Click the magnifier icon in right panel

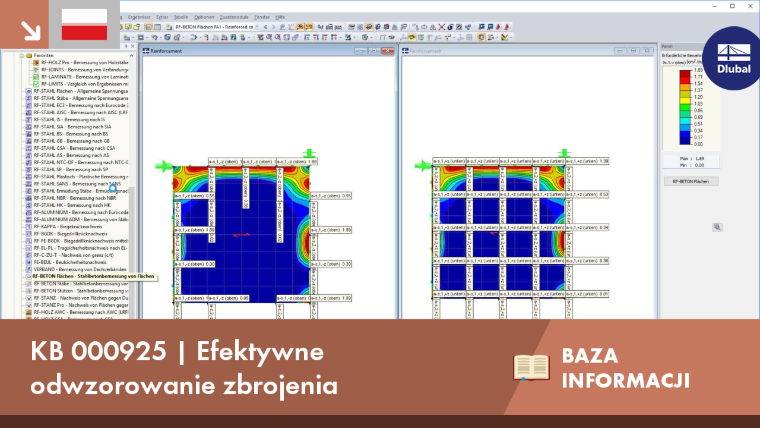tap(717, 227)
